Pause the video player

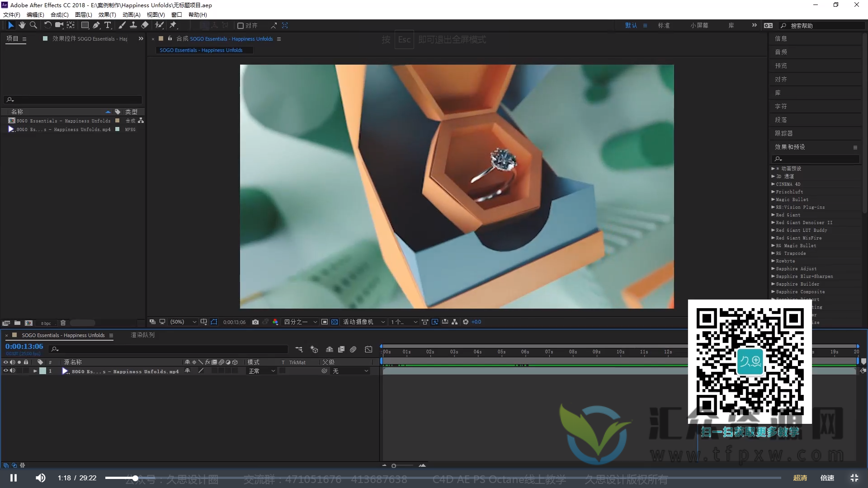click(14, 478)
